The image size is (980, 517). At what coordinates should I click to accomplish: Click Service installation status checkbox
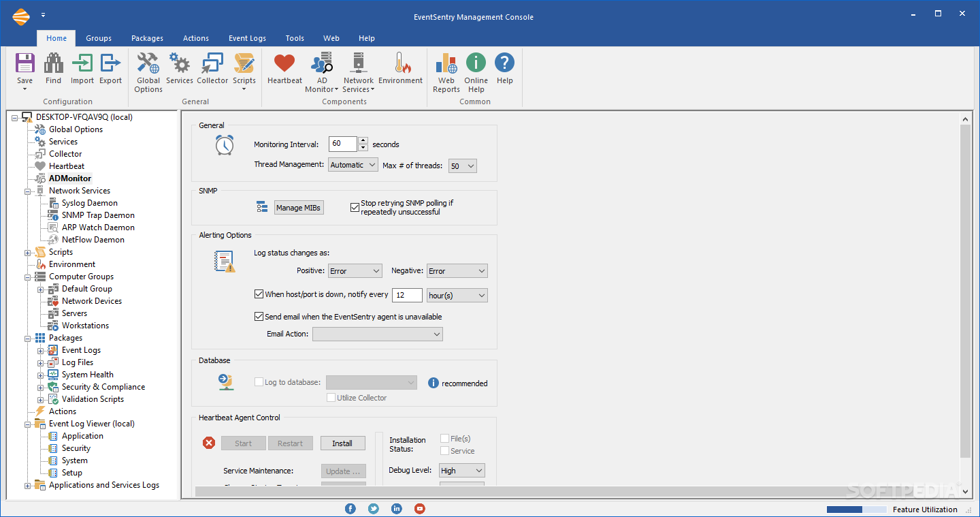(444, 451)
